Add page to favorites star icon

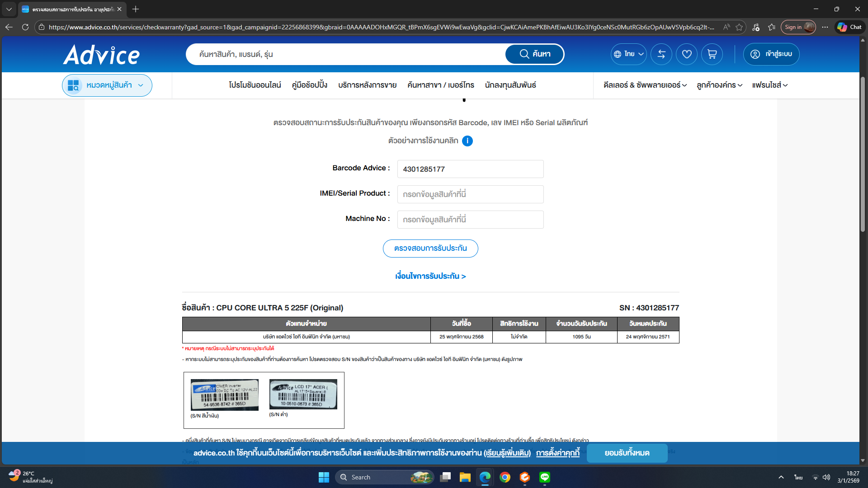[739, 27]
